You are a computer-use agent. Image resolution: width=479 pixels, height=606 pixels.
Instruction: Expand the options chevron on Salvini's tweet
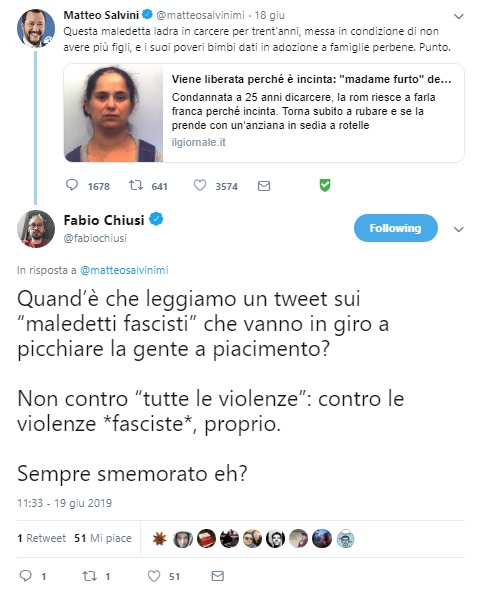point(459,16)
